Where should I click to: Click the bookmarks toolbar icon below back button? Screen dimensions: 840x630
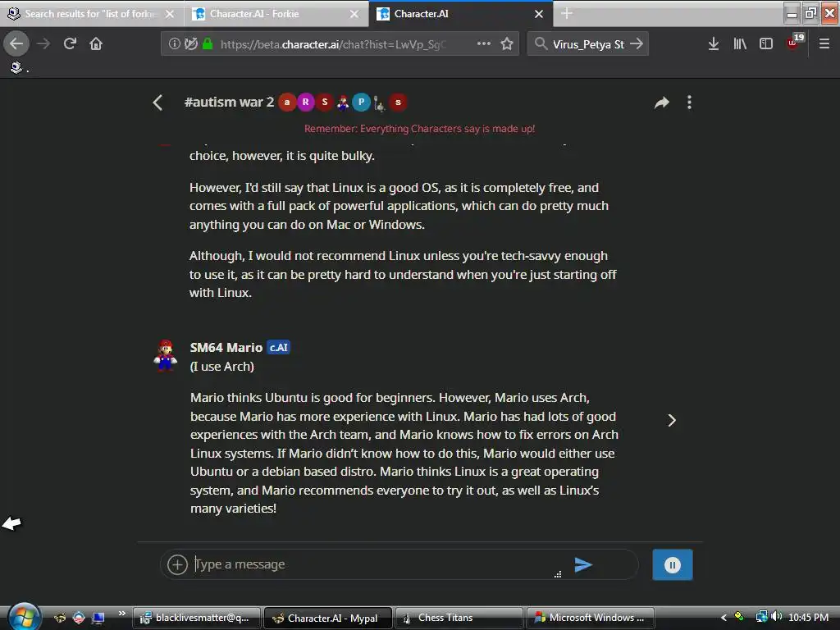[16, 67]
